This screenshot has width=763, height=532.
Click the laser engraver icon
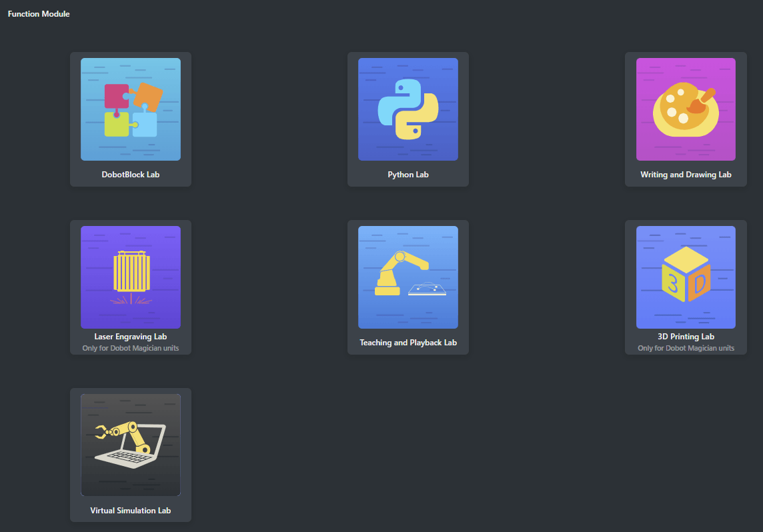(x=130, y=277)
